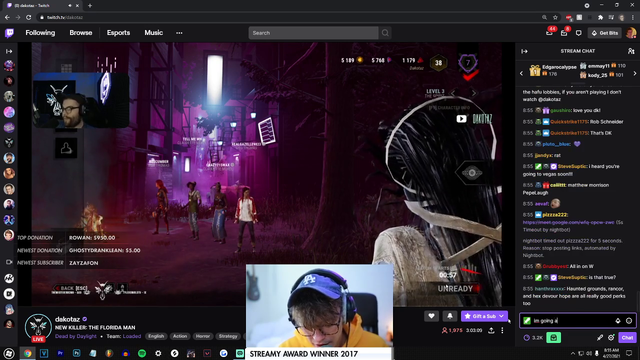Open the Bits cheer icon in chat

(x=618, y=321)
